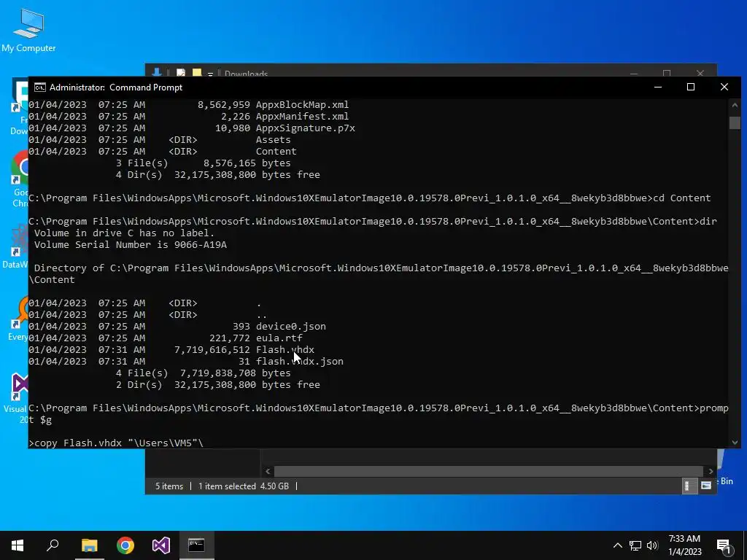
Task: Click the Command Prompt scrollbar down arrow
Action: (734, 443)
